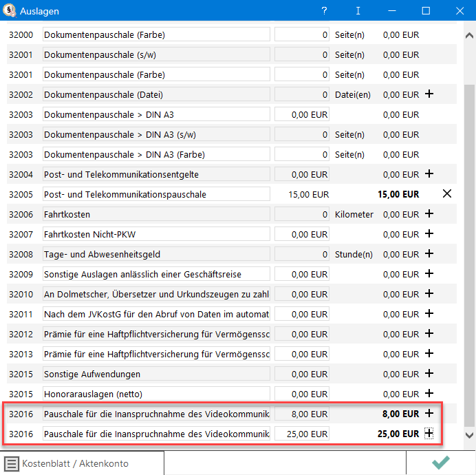The height and width of the screenshot is (475, 476).
Task: Click the Post- und Telekommunikationspauschale description field
Action: [x=156, y=195]
